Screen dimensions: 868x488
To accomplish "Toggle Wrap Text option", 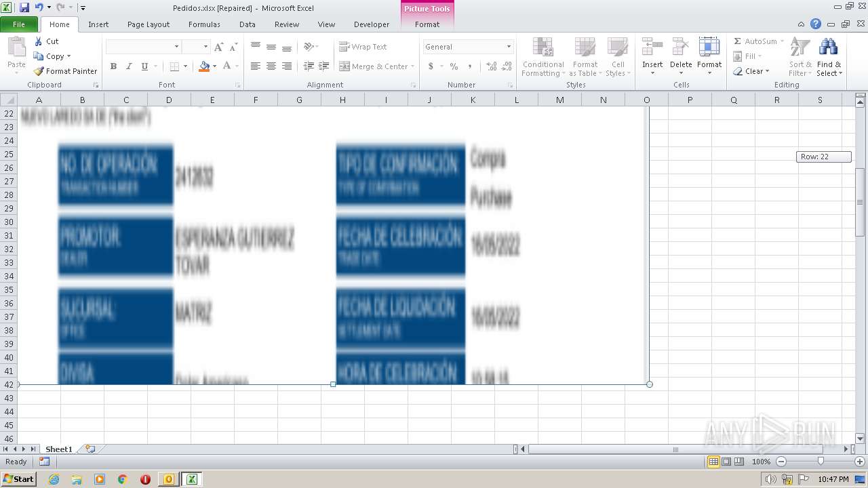I will (363, 47).
